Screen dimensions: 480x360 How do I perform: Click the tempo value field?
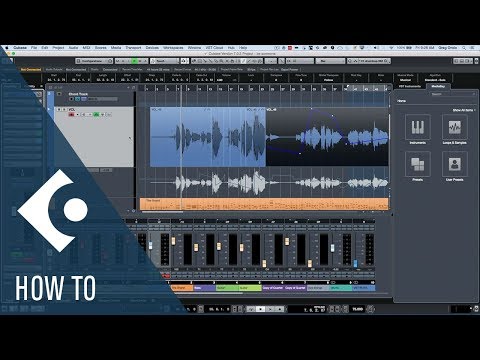(358, 309)
